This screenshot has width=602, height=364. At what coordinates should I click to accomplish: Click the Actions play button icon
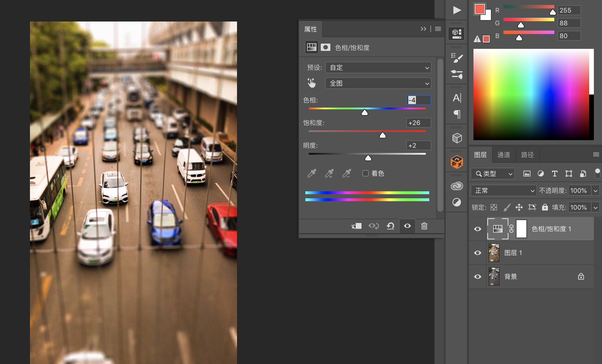(x=457, y=10)
